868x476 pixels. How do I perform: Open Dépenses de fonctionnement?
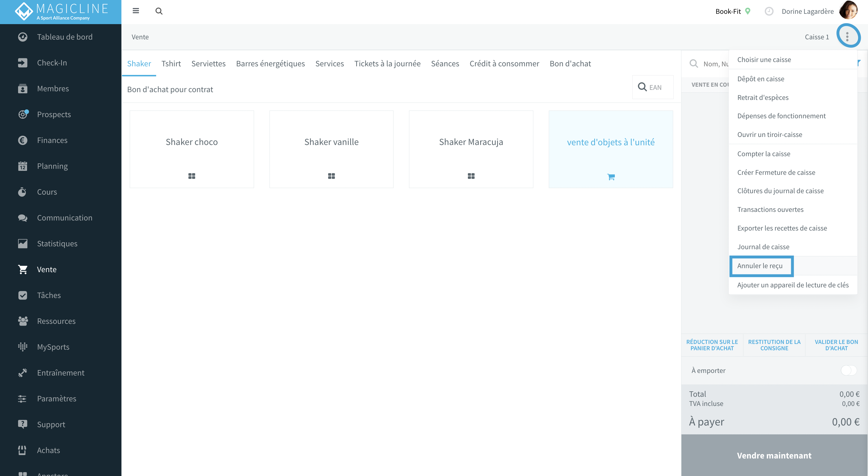(x=793, y=116)
